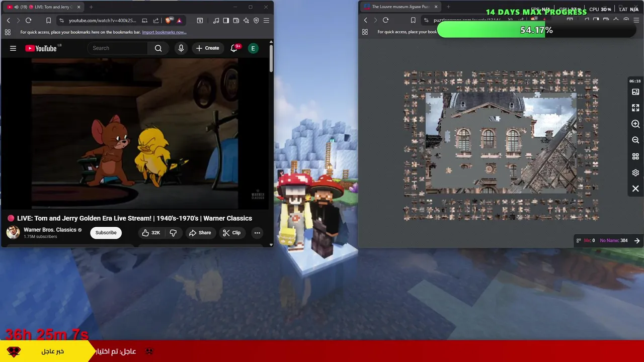The width and height of the screenshot is (644, 362).
Task: Close the Louvre museum puzzle tab
Action: pos(436,7)
